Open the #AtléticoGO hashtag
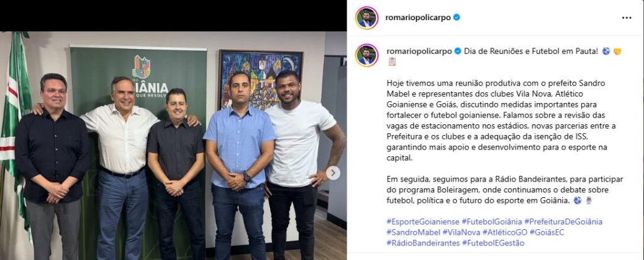 504,232
